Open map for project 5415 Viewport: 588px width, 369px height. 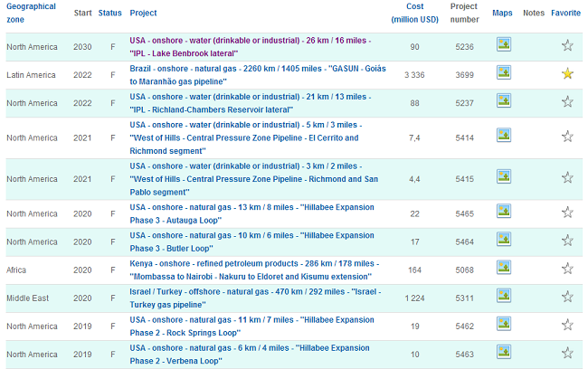(504, 176)
